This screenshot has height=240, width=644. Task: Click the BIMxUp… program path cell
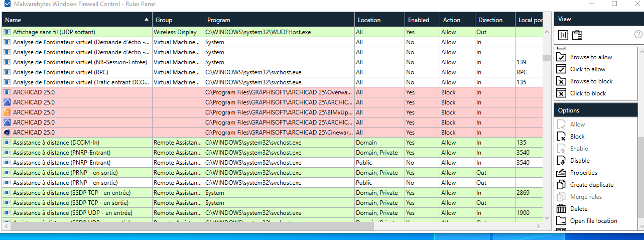[279, 112]
